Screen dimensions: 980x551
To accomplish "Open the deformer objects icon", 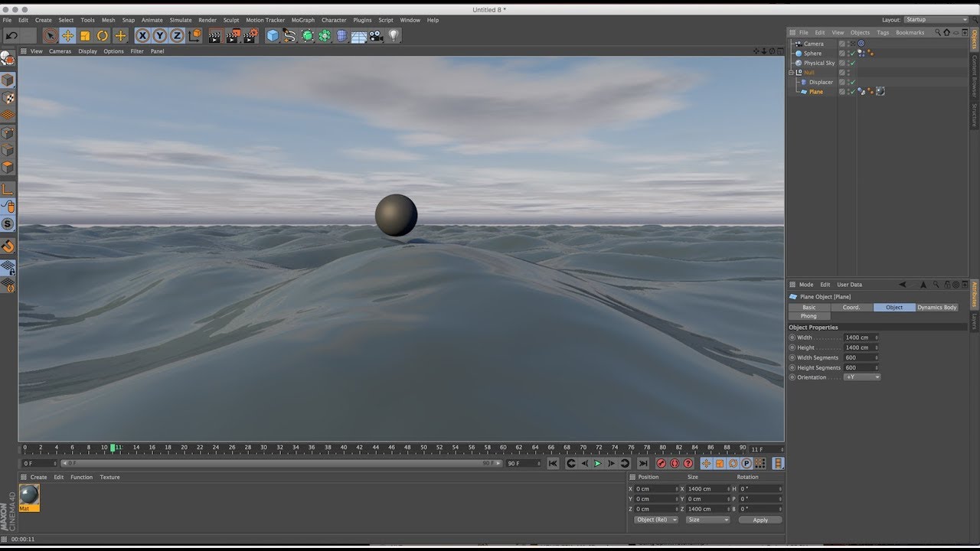I will tap(341, 35).
